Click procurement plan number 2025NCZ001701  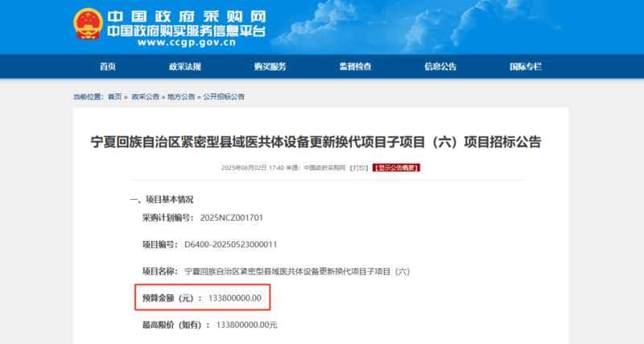click(232, 218)
